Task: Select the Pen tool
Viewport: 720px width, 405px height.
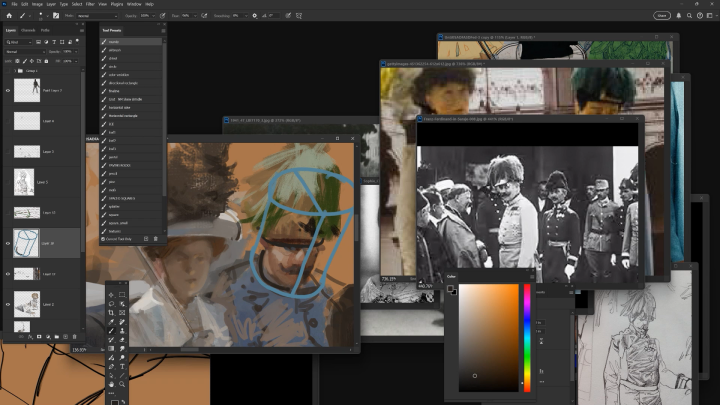Action: pyautogui.click(x=111, y=366)
